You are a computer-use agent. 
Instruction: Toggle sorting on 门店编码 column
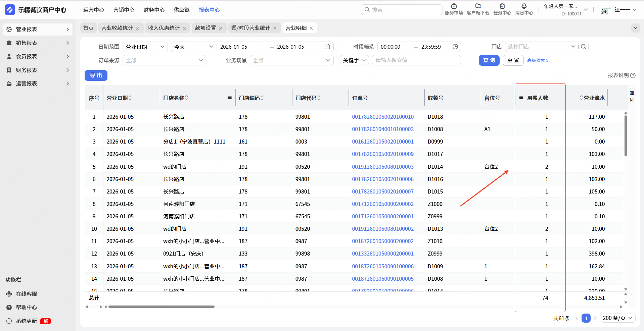tap(262, 98)
